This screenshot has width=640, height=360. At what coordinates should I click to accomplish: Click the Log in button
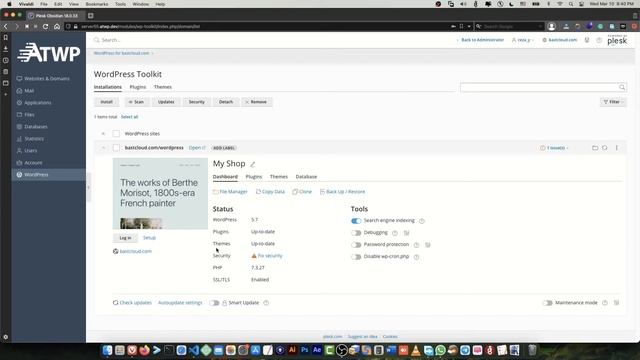(x=125, y=238)
